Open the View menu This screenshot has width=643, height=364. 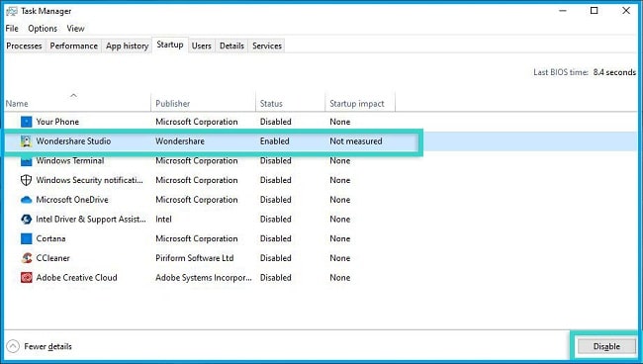tap(75, 29)
